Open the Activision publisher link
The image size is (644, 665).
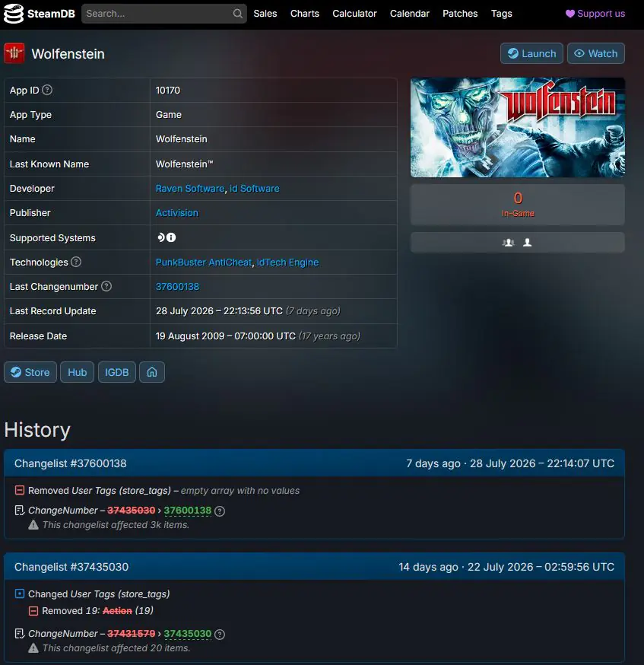pos(176,213)
